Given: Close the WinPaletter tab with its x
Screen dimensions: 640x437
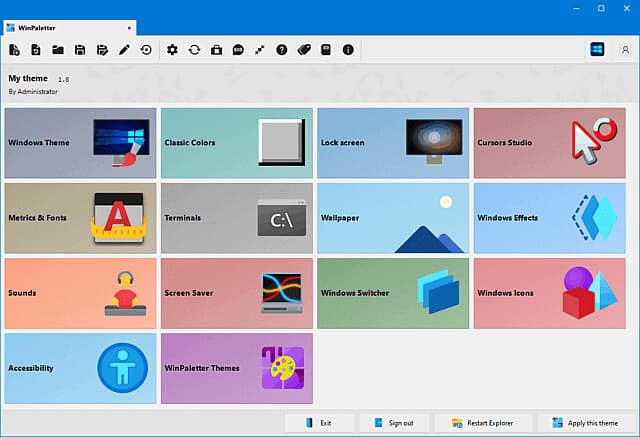Looking at the screenshot, I should pos(129,28).
